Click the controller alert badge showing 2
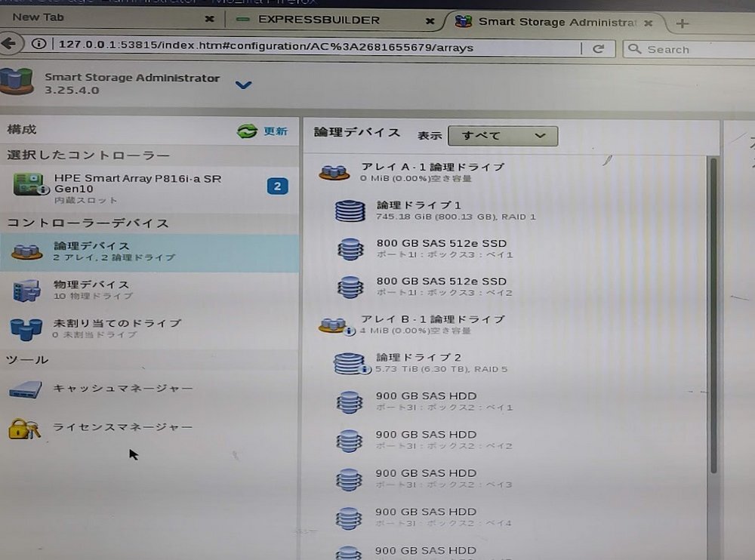The height and width of the screenshot is (560, 755). click(277, 186)
